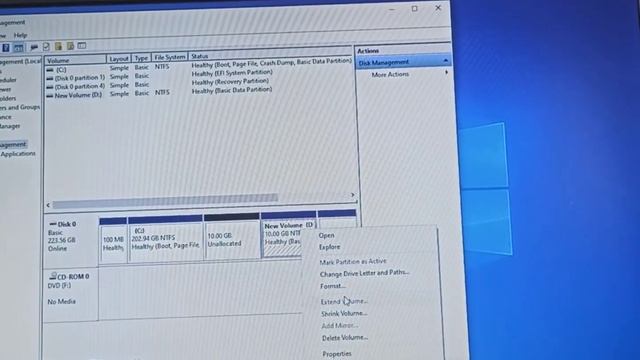Click the greyed Mark Partition as Active entry
Image resolution: width=640 pixels, height=360 pixels.
tap(353, 261)
